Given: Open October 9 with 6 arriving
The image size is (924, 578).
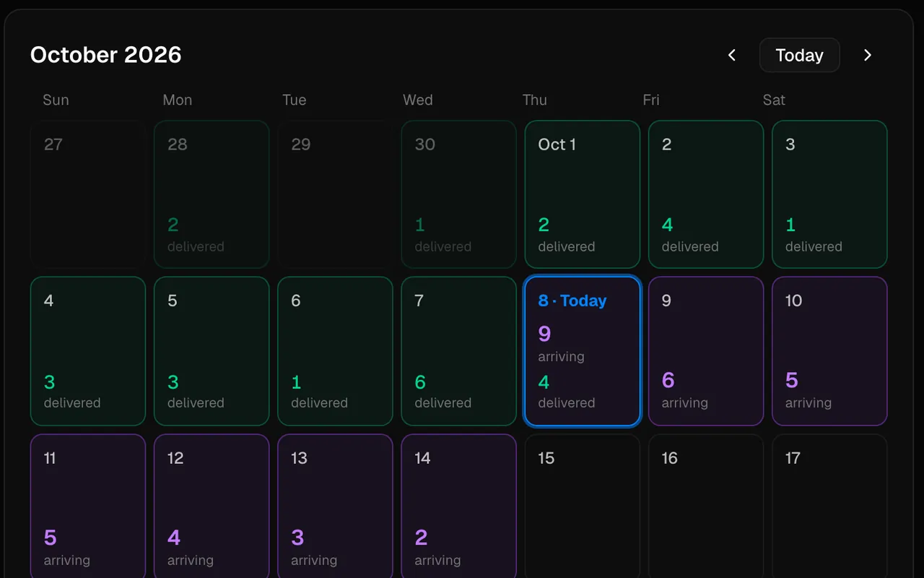Looking at the screenshot, I should tap(706, 351).
